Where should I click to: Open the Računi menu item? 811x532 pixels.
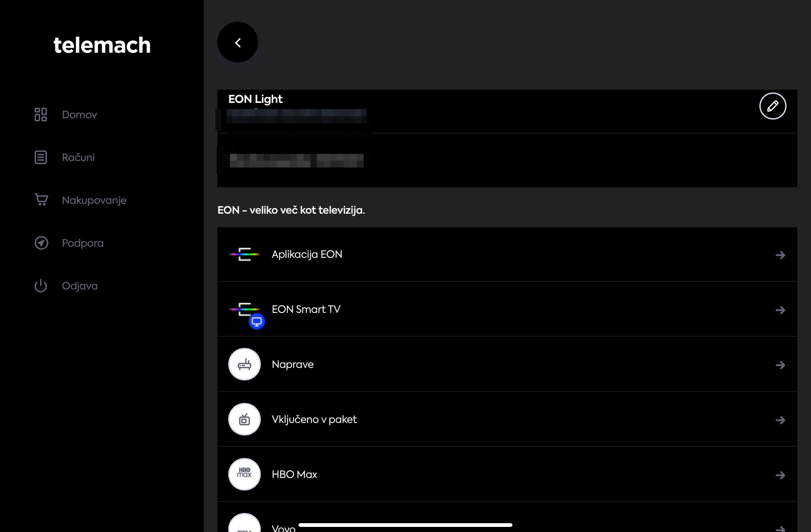click(x=78, y=157)
